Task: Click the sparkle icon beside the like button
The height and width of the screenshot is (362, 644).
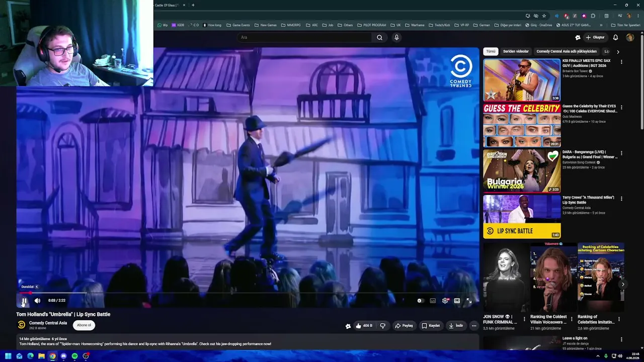Action: click(x=348, y=326)
